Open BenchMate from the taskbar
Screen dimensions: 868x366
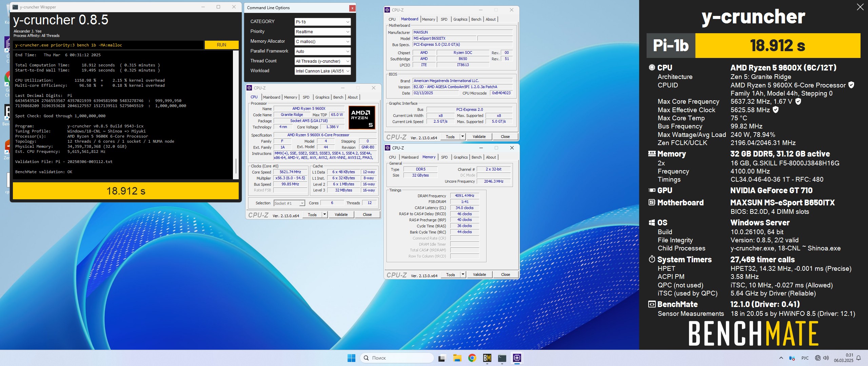487,358
